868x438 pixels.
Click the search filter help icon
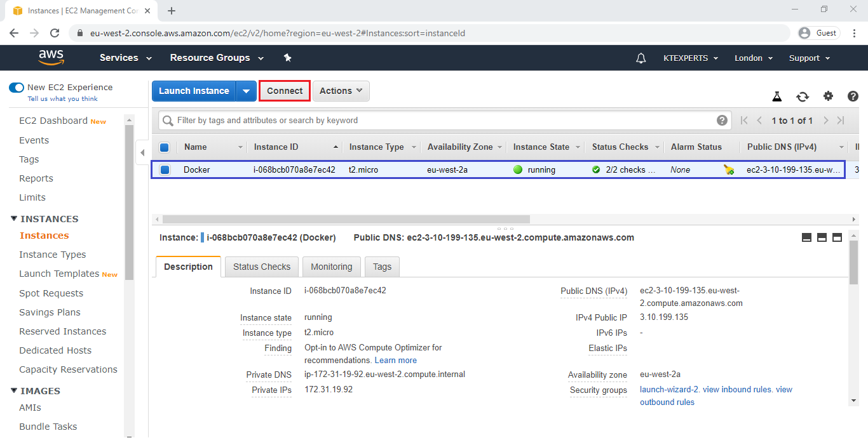[x=722, y=120]
